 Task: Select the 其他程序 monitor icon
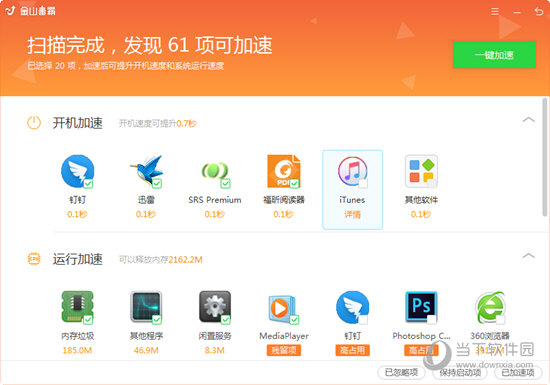click(x=146, y=307)
